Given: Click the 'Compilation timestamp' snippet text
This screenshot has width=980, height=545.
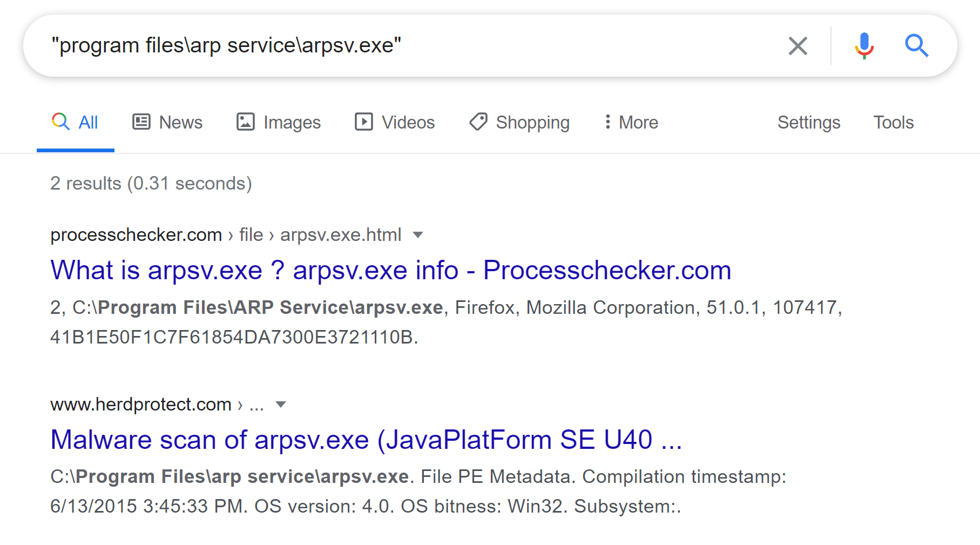Looking at the screenshot, I should click(x=684, y=477).
